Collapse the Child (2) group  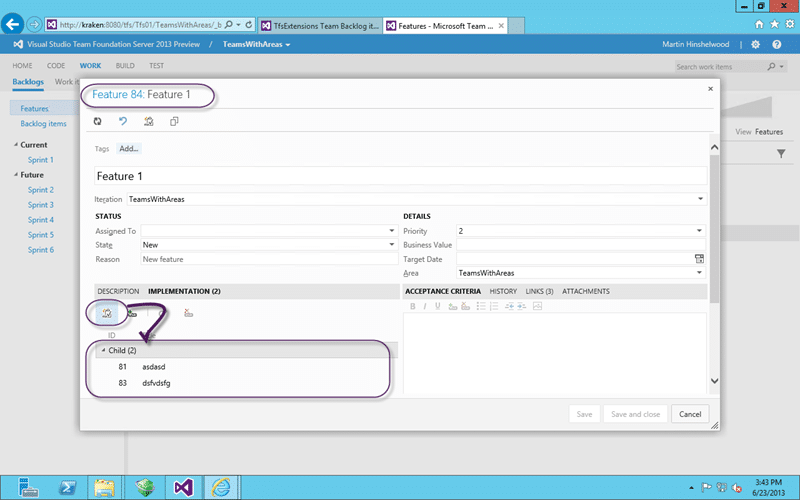[103, 350]
